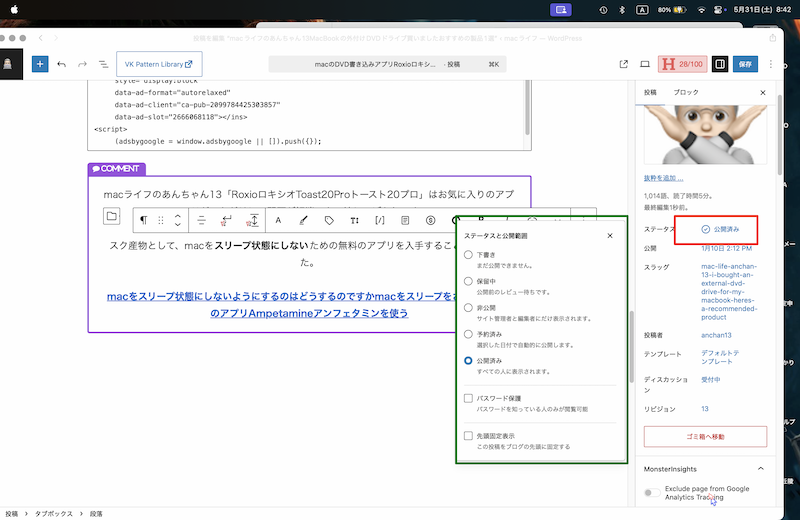This screenshot has width=800, height=520.
Task: Insert shortcode with the bracket icon
Action: pyautogui.click(x=380, y=220)
